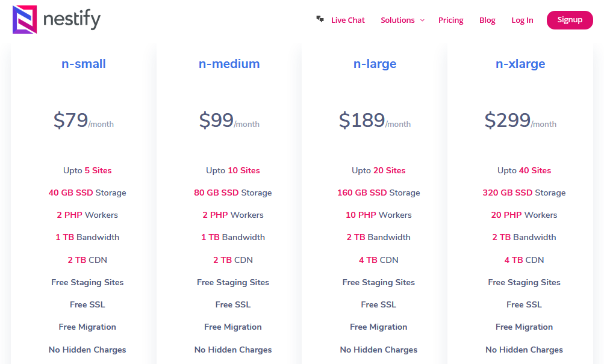Click the chevron next to Solutions
Viewport: 604px width, 364px height.
pyautogui.click(x=422, y=20)
